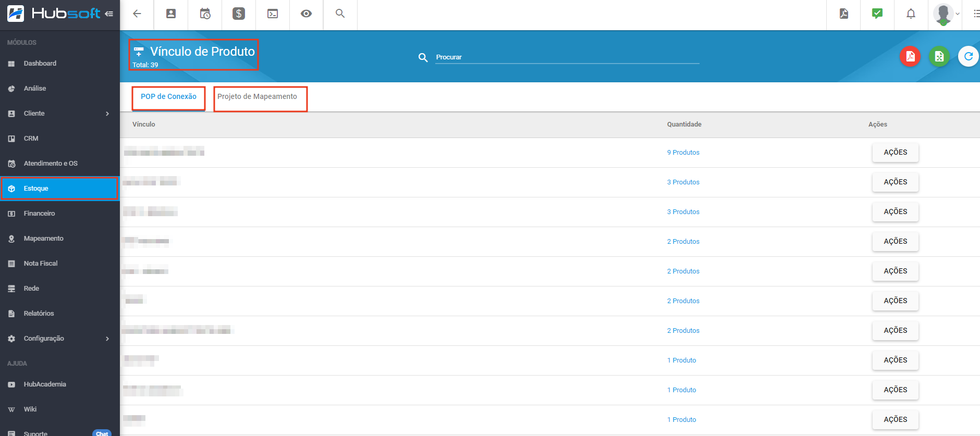
Task: Open the terminal console icon
Action: tap(273, 14)
